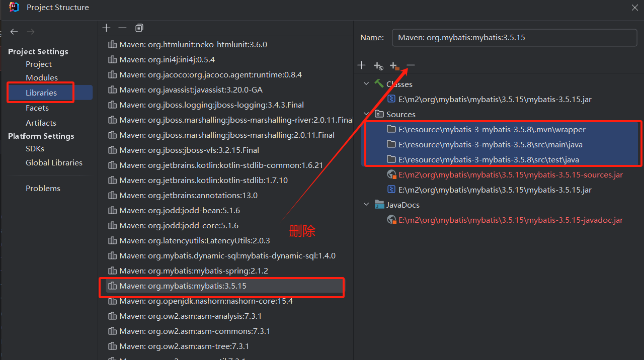Click library icon beside neko-htmlunit:3.6.0
The image size is (644, 360).
[x=112, y=45]
